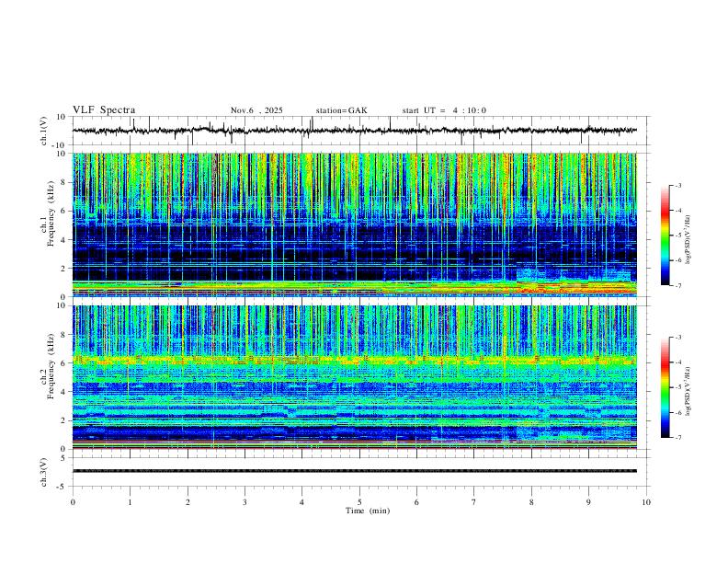Click the ch.3 voltage trace line
Screen dimensions: 728x563
point(354,471)
